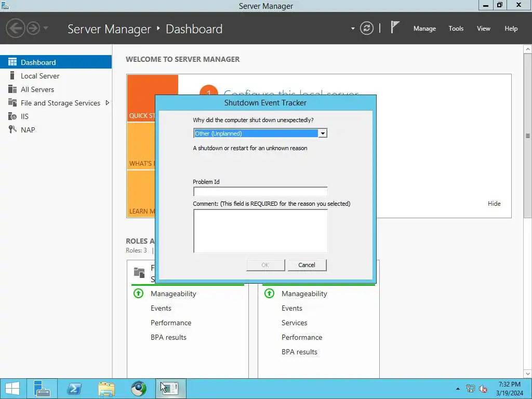Viewport: 532px width, 399px height.
Task: Click the active Shutdown Tracker taskbar icon
Action: [x=171, y=389]
